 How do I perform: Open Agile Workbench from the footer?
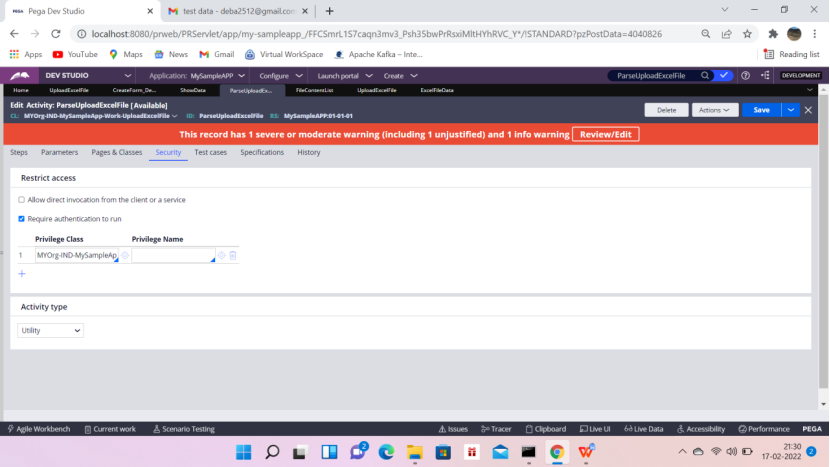(39, 429)
